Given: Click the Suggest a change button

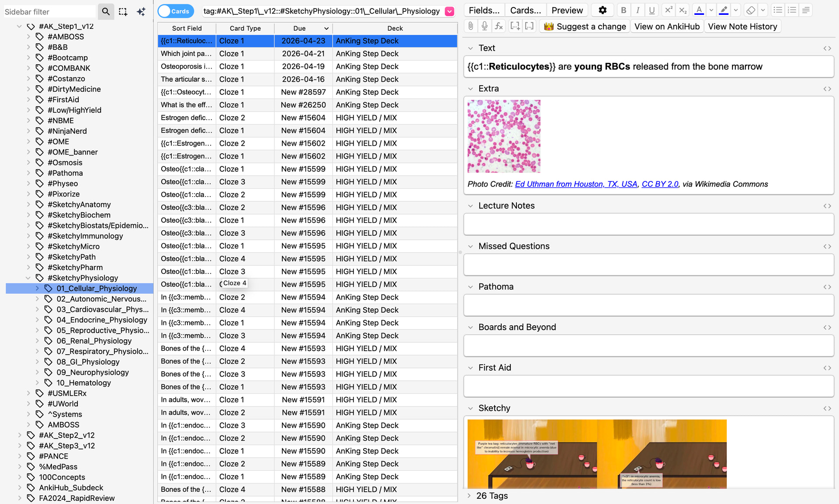Looking at the screenshot, I should [x=585, y=26].
